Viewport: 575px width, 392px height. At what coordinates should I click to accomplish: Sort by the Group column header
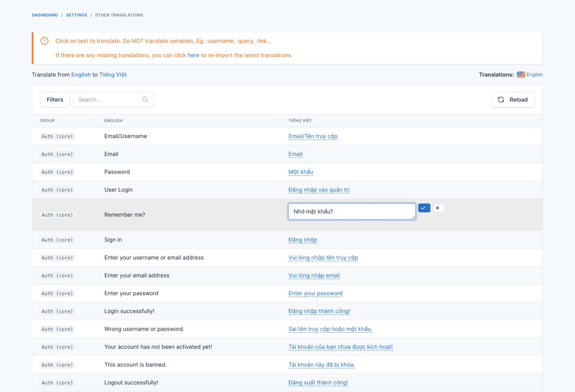click(x=48, y=121)
